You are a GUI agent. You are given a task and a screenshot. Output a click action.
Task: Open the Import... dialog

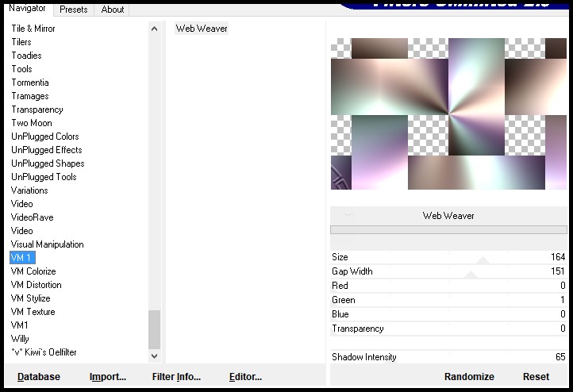[x=108, y=377]
